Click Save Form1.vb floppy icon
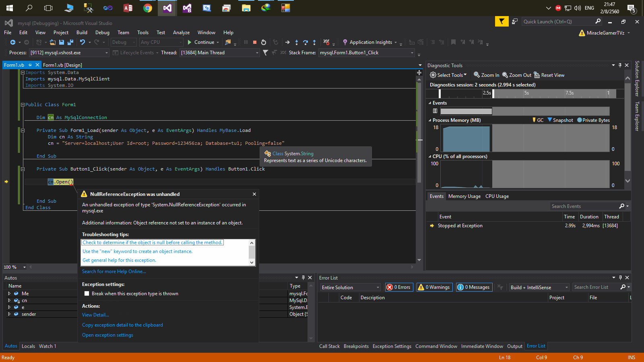 pyautogui.click(x=62, y=42)
